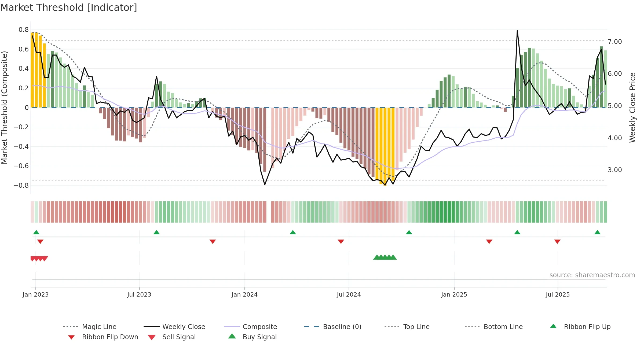
Task: Click the Jul 2023 x-axis label
Action: pyautogui.click(x=139, y=294)
